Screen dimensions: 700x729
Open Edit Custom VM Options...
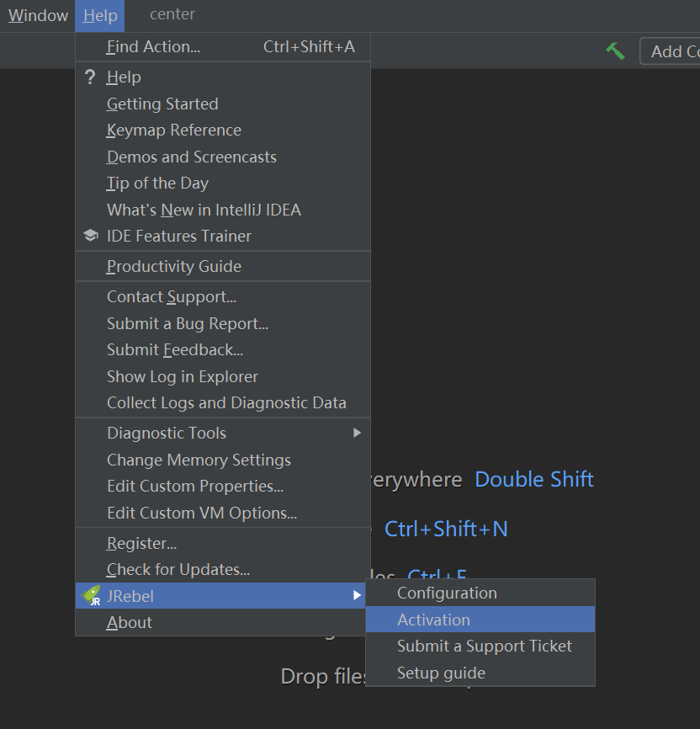click(223, 513)
